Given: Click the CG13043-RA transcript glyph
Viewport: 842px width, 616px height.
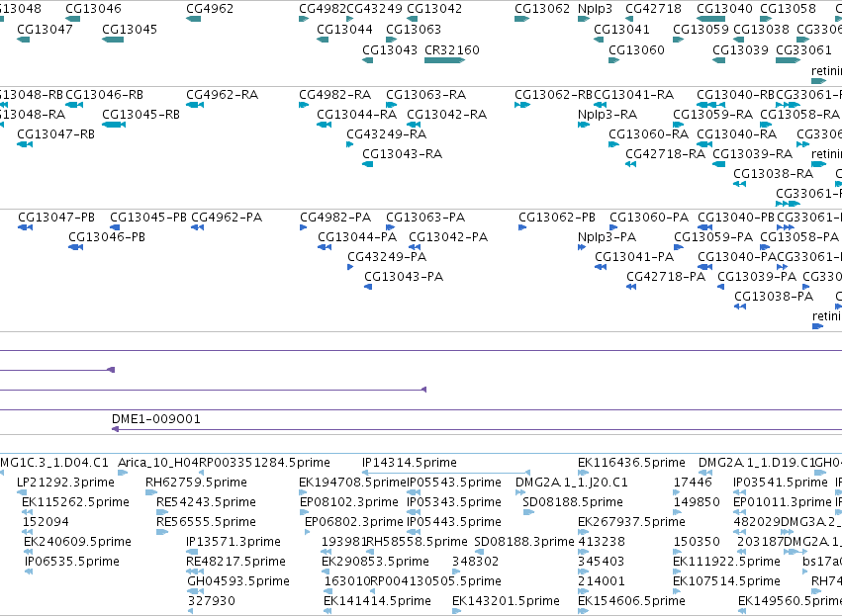Looking at the screenshot, I should click(368, 164).
